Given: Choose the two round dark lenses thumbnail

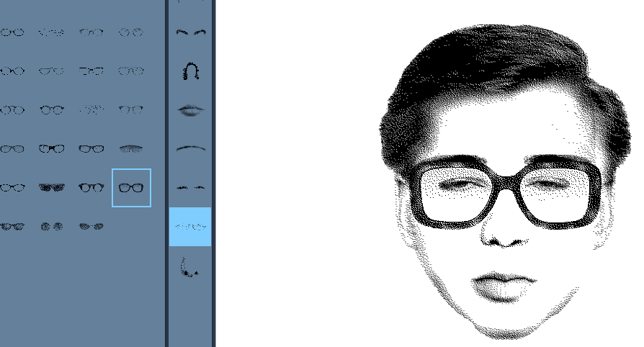Looking at the screenshot, I should pos(52,226).
